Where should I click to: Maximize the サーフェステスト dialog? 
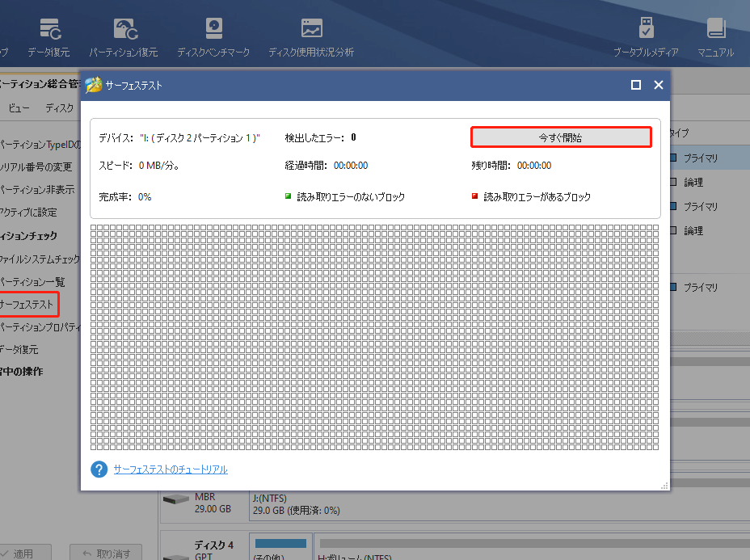coord(636,85)
